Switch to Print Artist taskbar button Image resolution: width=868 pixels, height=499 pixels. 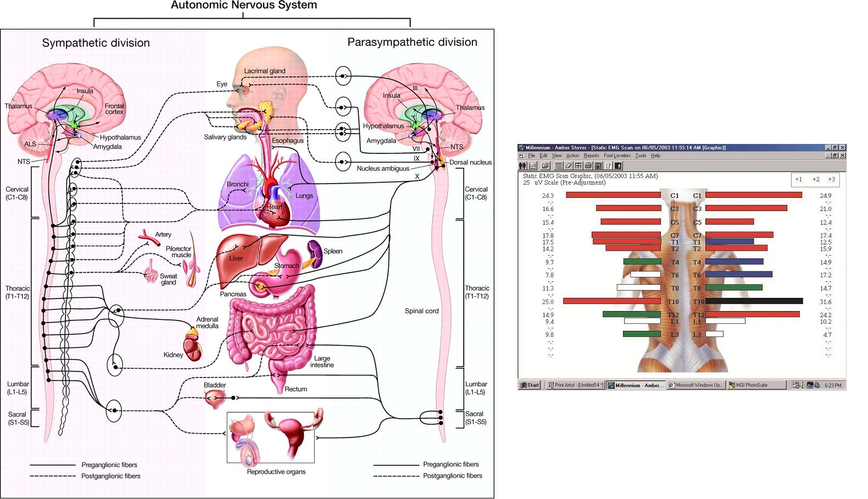(575, 385)
